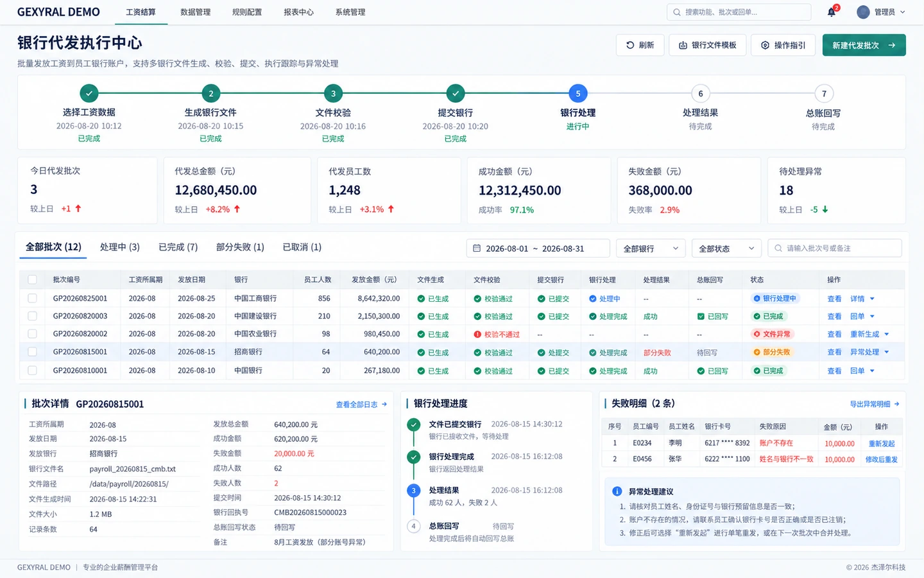
Task: Switch to the 已取消 (1) tab
Action: pyautogui.click(x=302, y=247)
